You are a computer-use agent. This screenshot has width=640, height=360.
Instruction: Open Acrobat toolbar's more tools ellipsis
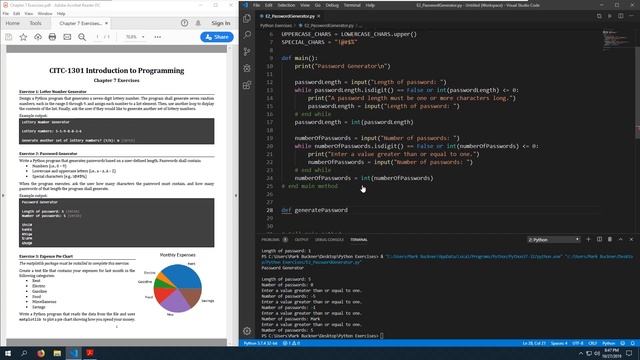158,37
